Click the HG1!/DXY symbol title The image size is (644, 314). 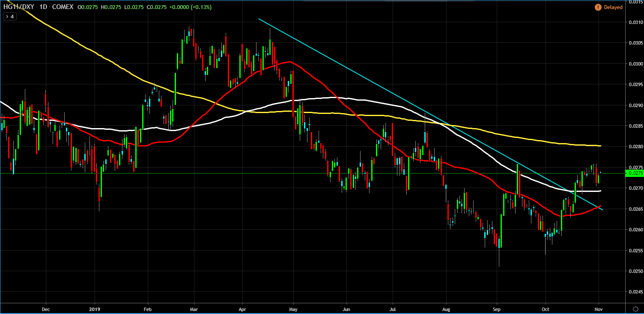point(18,7)
